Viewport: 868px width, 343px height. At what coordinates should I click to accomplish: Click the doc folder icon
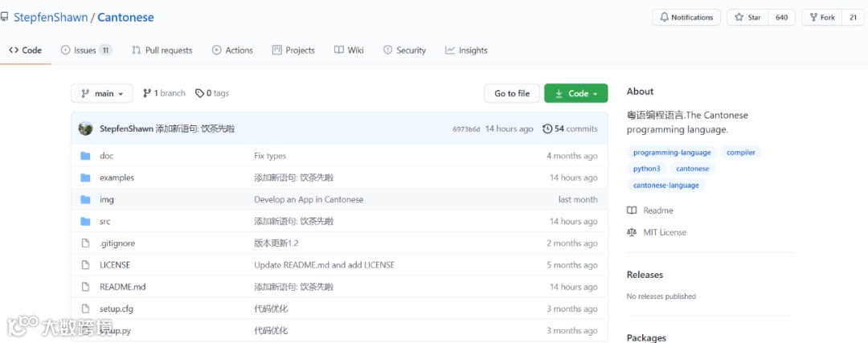[85, 156]
